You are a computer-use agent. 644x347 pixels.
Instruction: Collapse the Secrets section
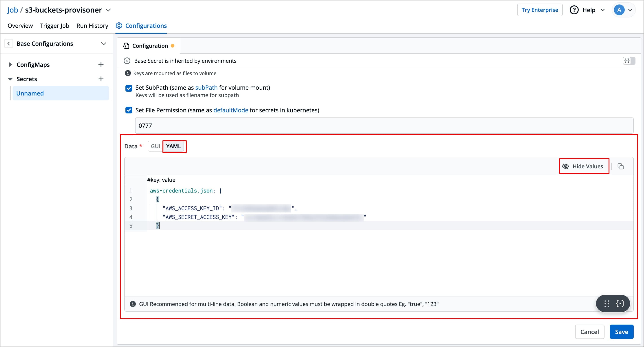(x=10, y=79)
